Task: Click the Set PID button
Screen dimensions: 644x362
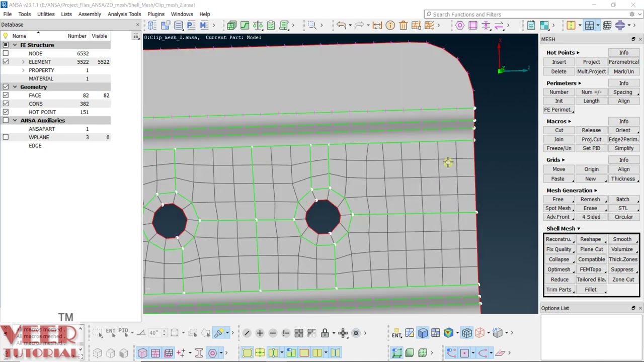Action: 592,148
